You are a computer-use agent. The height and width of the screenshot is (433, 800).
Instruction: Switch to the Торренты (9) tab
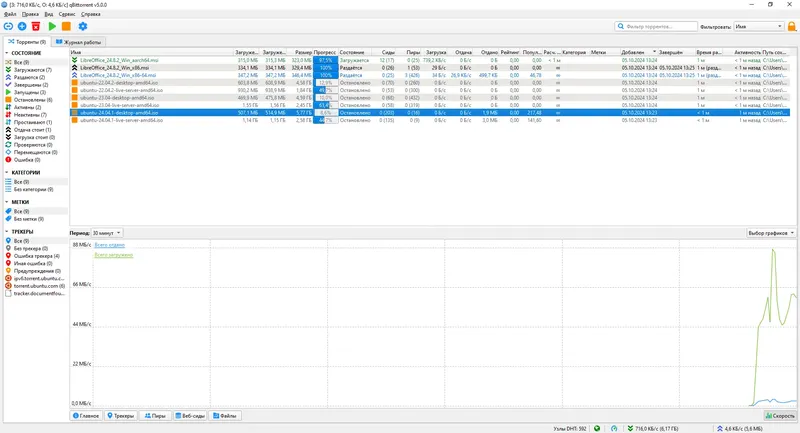click(27, 42)
